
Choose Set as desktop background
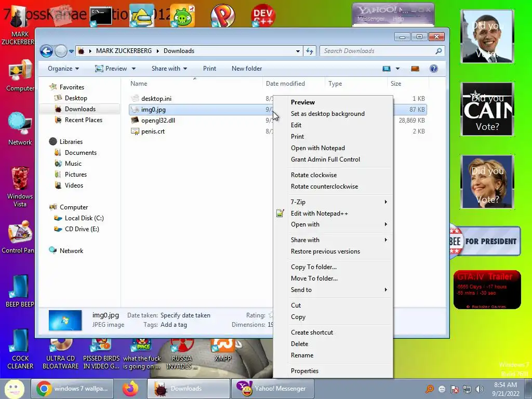pyautogui.click(x=327, y=114)
